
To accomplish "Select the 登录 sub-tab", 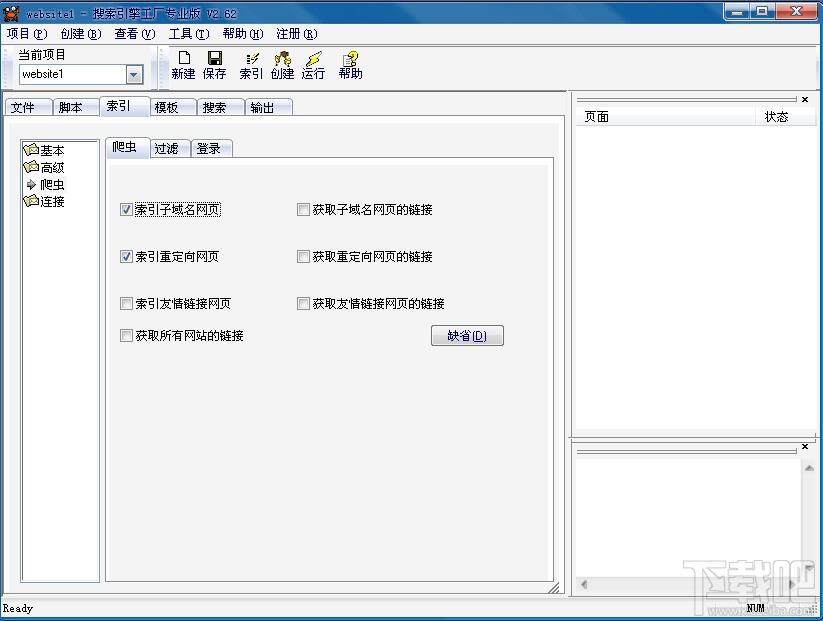I will click(x=212, y=149).
